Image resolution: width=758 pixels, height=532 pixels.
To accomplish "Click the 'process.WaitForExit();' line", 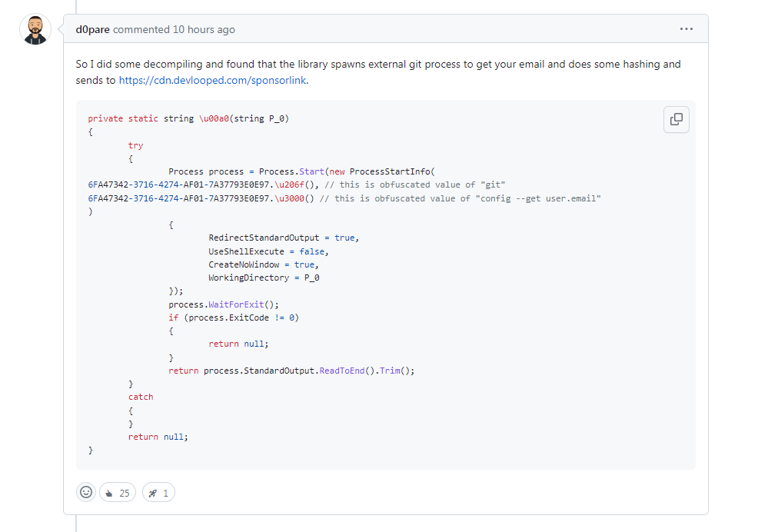I will click(x=224, y=304).
